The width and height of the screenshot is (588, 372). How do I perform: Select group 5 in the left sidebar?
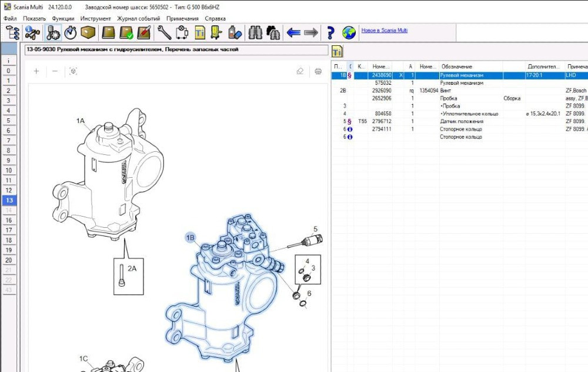(x=8, y=121)
